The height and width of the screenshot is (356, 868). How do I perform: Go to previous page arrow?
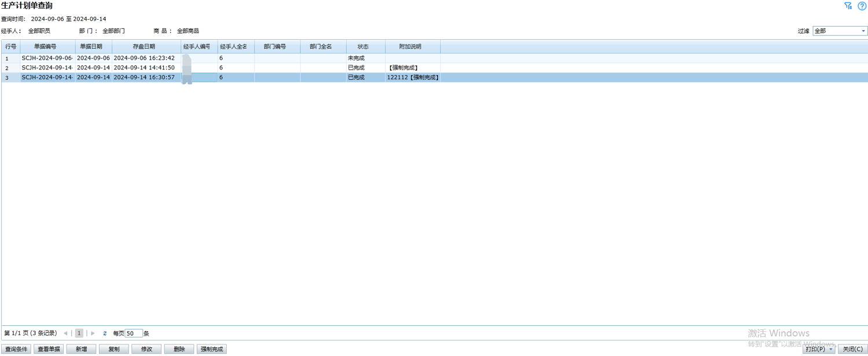(65, 333)
